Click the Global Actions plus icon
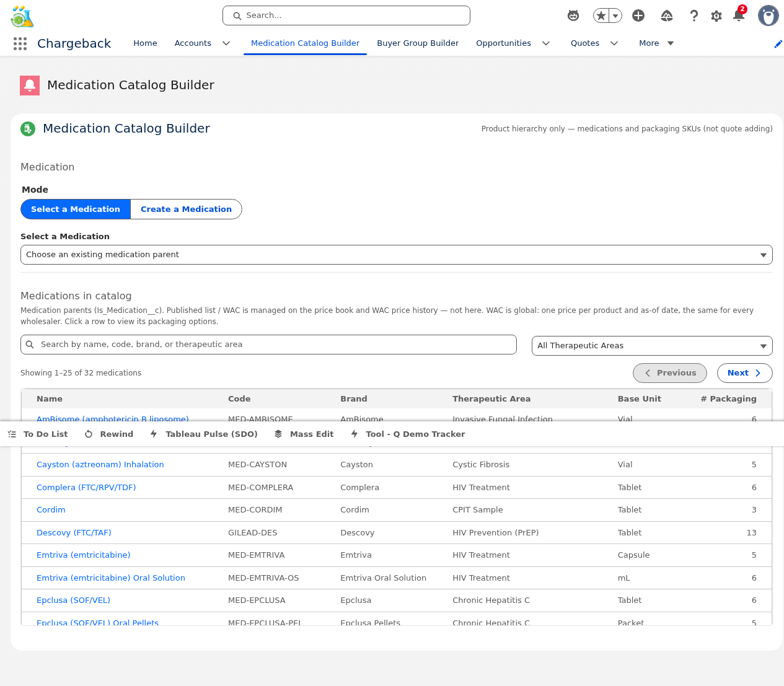The height and width of the screenshot is (686, 784). tap(638, 15)
